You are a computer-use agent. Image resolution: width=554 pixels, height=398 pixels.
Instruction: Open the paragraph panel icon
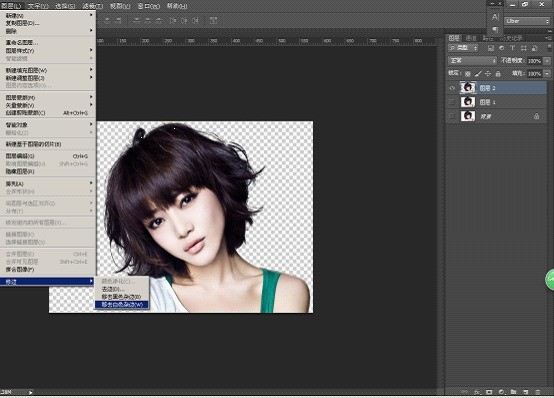[495, 29]
